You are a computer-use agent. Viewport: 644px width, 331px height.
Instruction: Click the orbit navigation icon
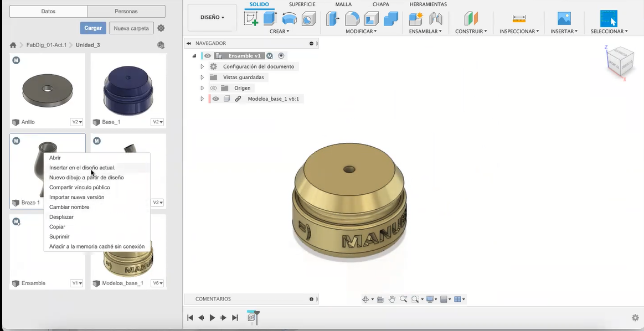click(365, 299)
